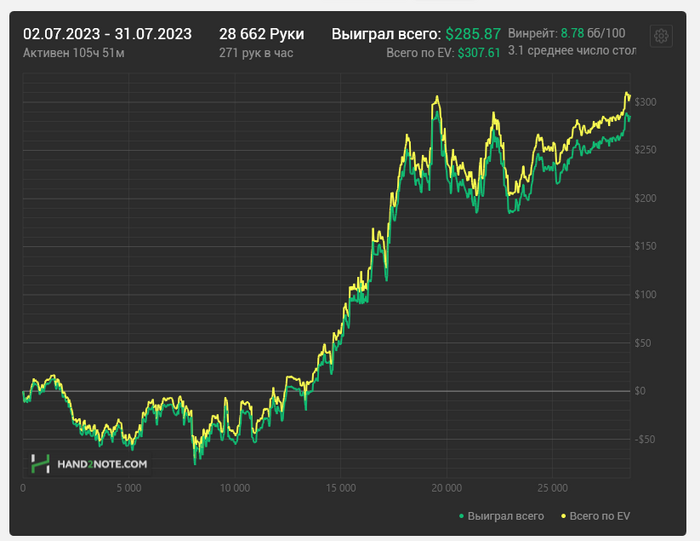Click the 'Всего по EV:' header label
This screenshot has height=541, width=700.
tap(420, 53)
